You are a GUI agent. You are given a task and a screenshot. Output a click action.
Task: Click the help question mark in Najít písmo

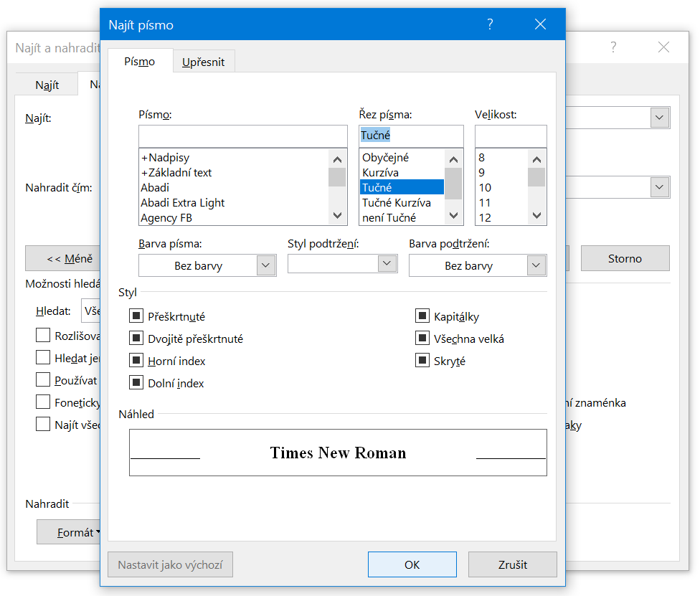pyautogui.click(x=490, y=25)
